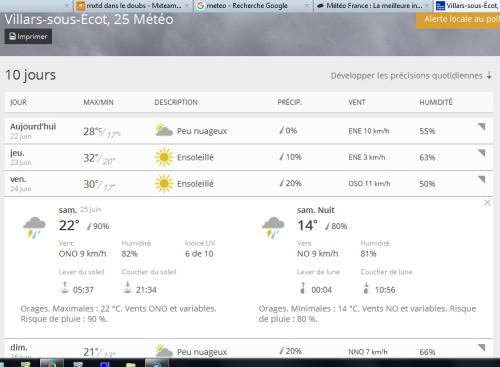
Task: Click the moonrise icon beside 00:04
Action: click(303, 288)
